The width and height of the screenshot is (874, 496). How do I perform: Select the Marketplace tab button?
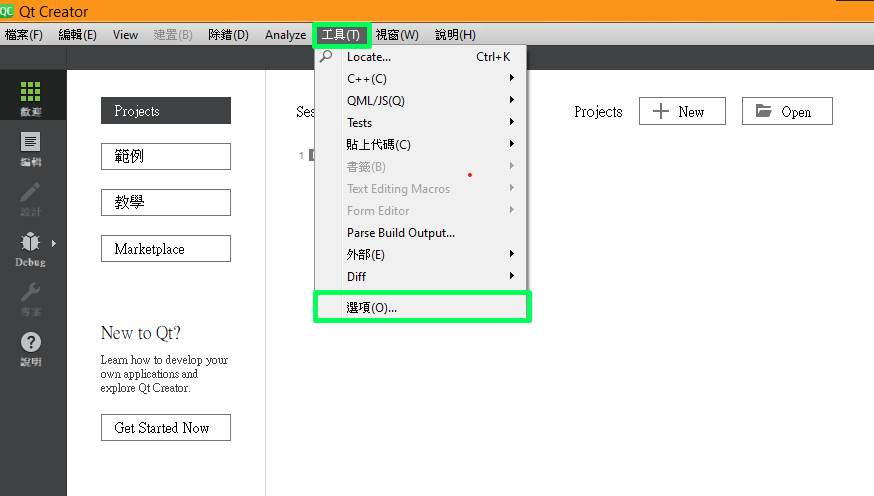coord(166,249)
